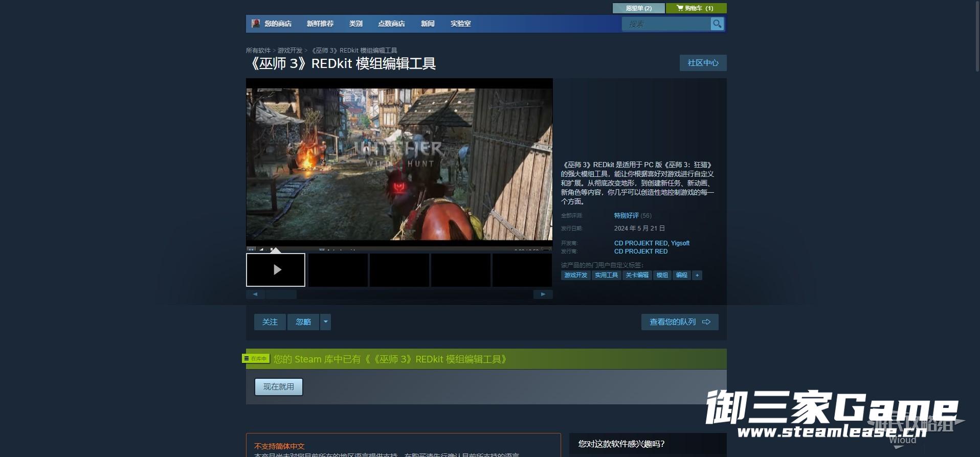The image size is (980, 457).
Task: Open the 实验室 labs menu item
Action: tap(460, 24)
